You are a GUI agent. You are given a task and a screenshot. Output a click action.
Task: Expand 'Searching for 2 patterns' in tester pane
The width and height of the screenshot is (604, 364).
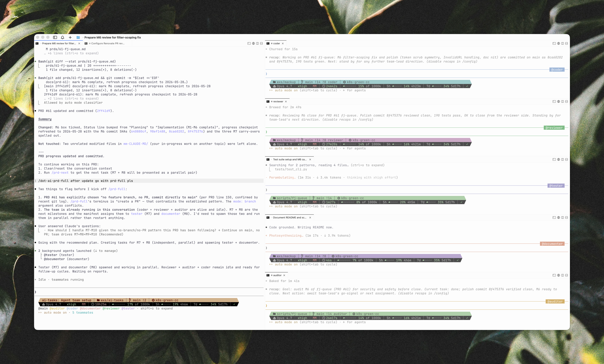pos(327,165)
